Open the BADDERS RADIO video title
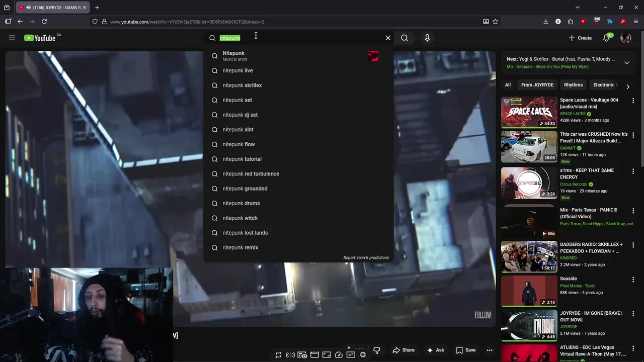The width and height of the screenshot is (644, 362). point(592,248)
